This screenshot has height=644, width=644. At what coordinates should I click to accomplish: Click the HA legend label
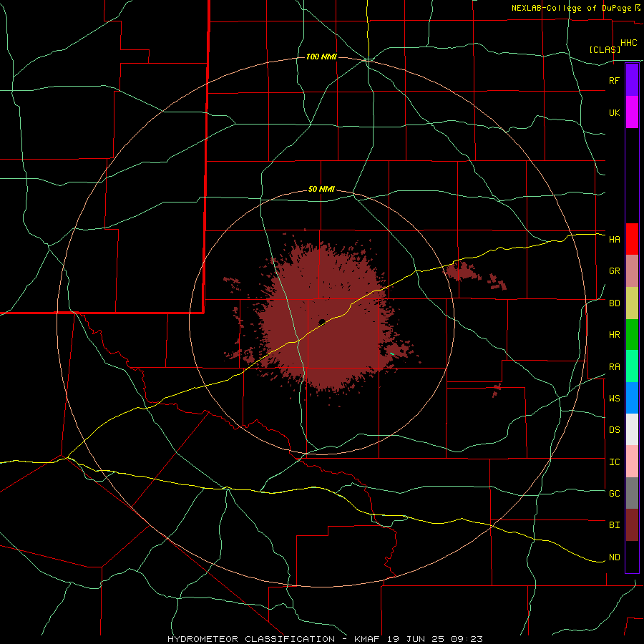pyautogui.click(x=614, y=239)
